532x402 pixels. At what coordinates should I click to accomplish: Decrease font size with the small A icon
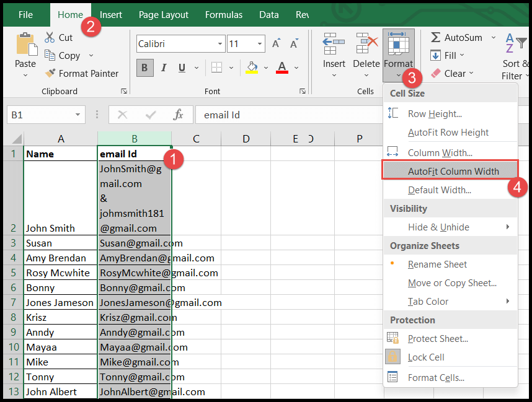[294, 43]
